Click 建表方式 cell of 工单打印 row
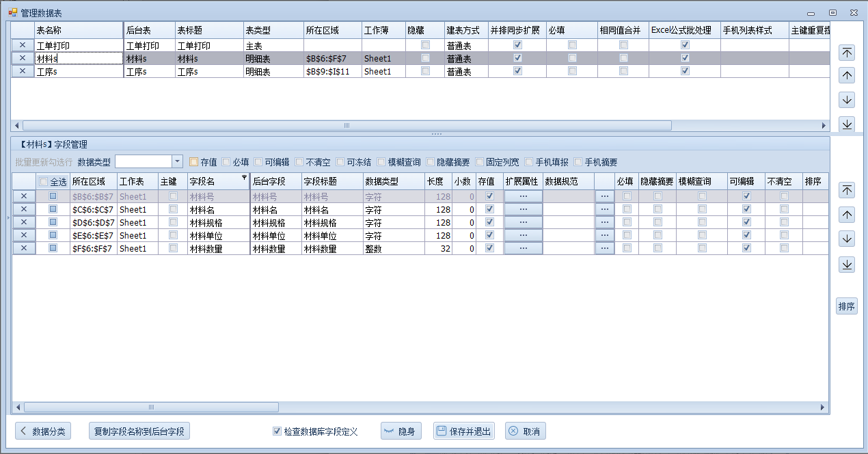868x454 pixels. (465, 46)
